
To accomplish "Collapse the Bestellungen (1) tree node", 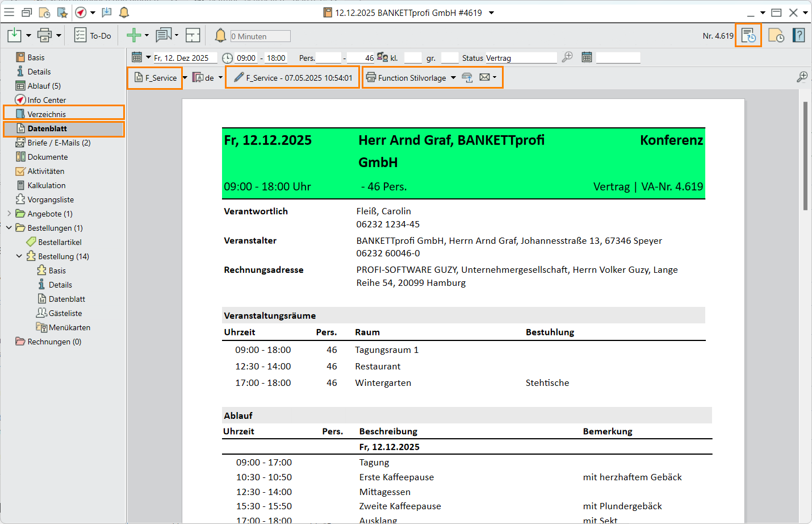I will (x=9, y=228).
